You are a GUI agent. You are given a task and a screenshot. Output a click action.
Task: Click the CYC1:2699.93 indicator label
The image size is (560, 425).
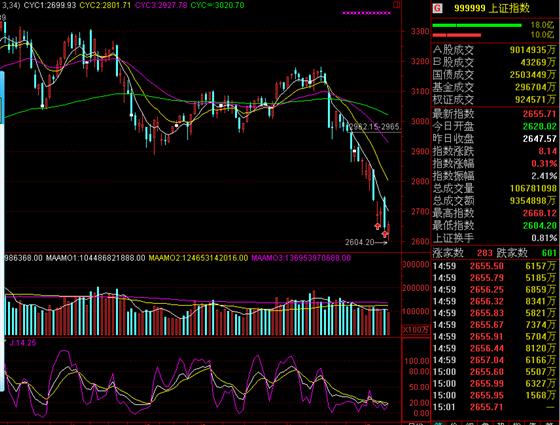tap(50, 5)
